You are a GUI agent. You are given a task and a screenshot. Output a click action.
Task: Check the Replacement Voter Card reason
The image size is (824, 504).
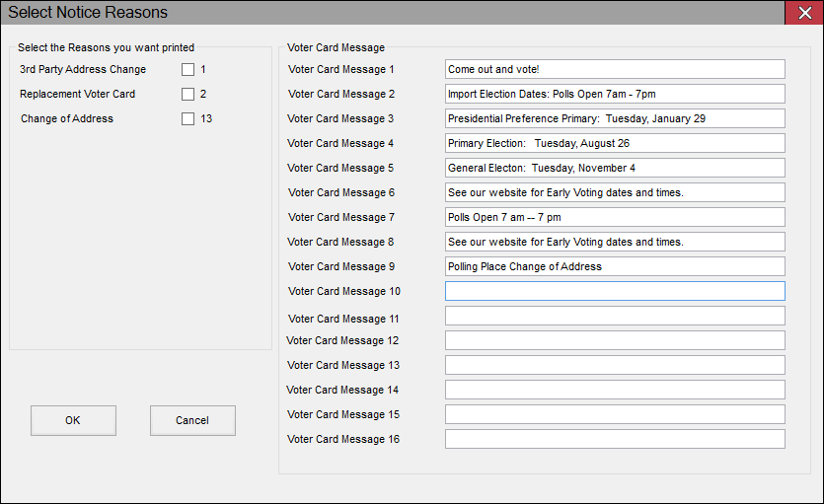click(187, 95)
